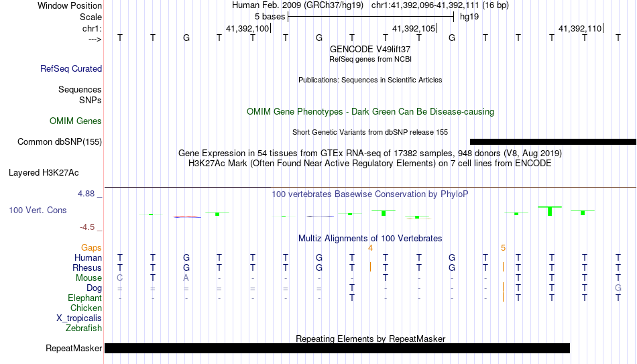Click the ---> strand direction arrow
Screen dimensions: 637x364
pyautogui.click(x=95, y=39)
